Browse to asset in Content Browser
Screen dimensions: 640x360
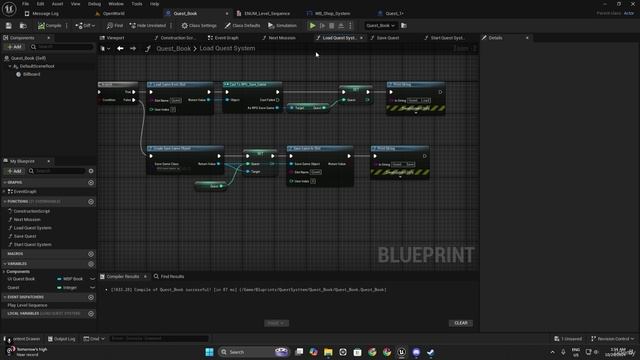coord(23,26)
